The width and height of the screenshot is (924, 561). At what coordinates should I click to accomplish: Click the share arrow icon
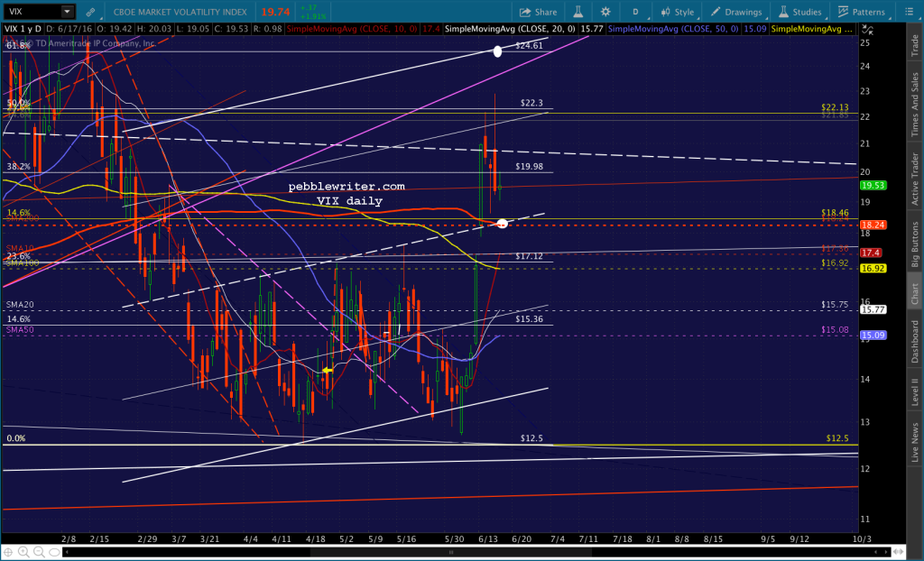524,12
